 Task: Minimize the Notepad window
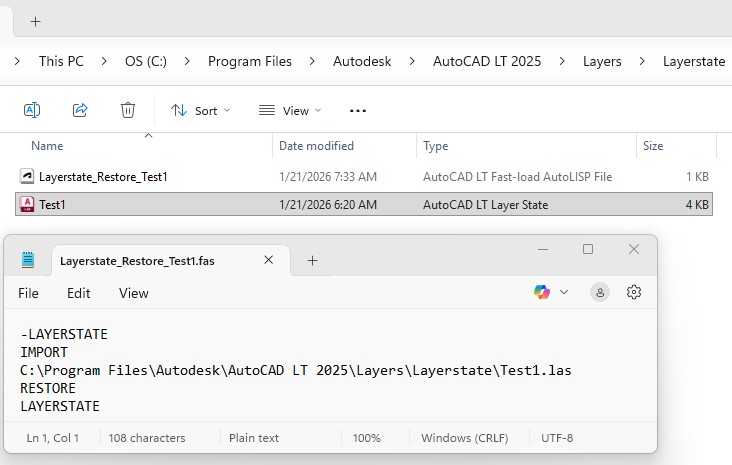(542, 249)
